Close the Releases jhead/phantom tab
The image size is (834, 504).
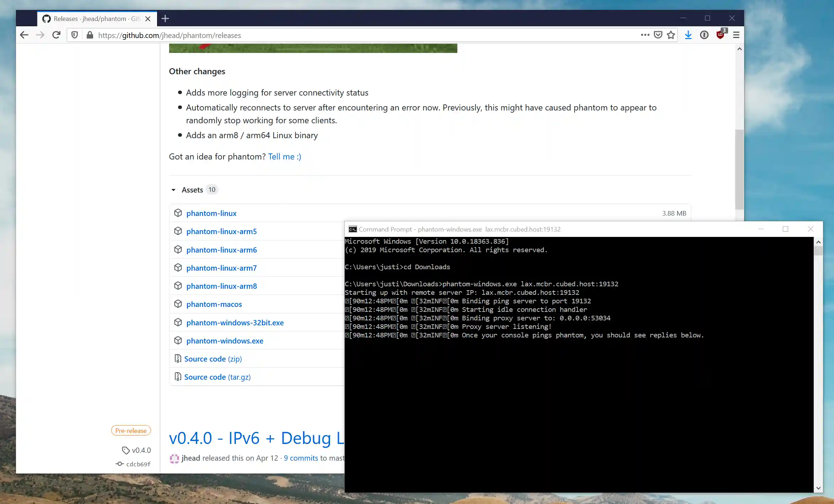tap(148, 19)
